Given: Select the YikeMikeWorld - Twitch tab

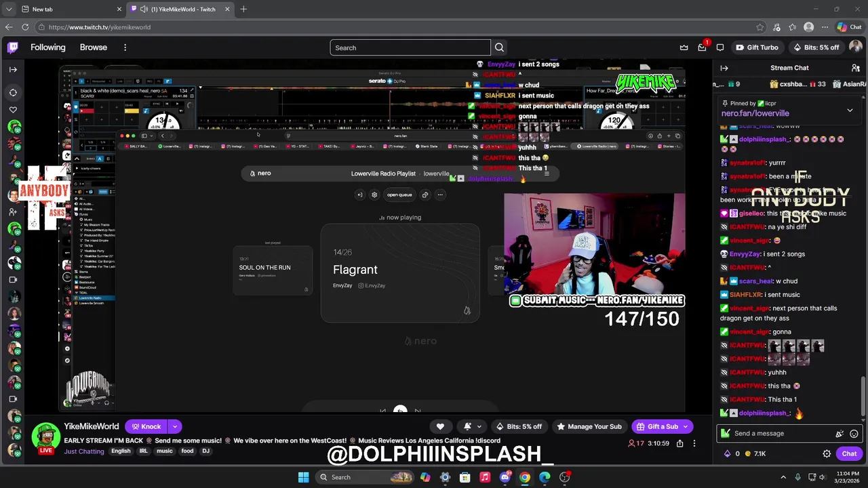Looking at the screenshot, I should click(180, 9).
